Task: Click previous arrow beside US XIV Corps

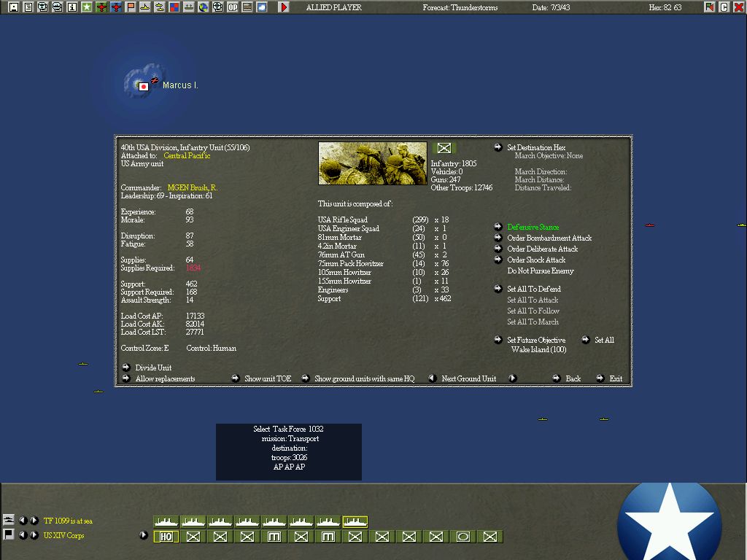Action: click(x=23, y=534)
